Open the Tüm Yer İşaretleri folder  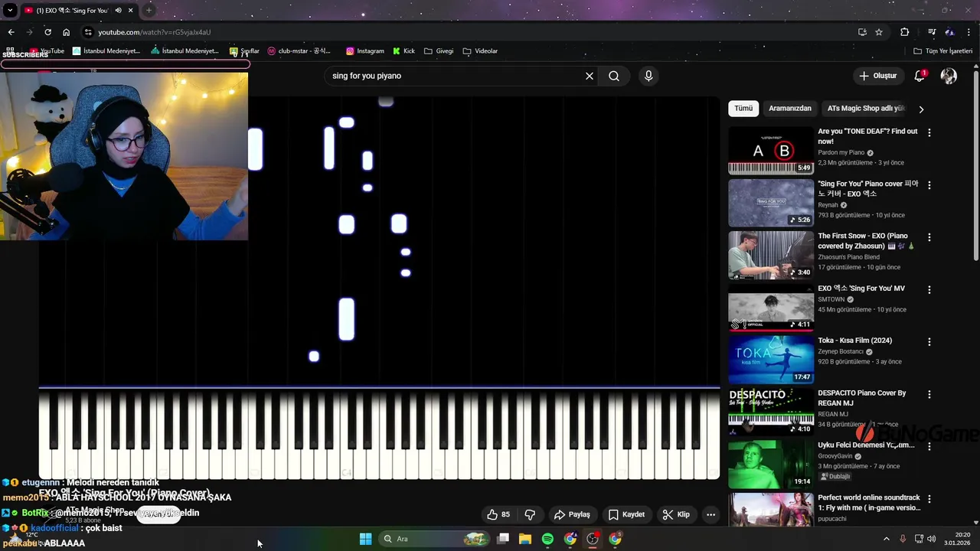point(942,51)
